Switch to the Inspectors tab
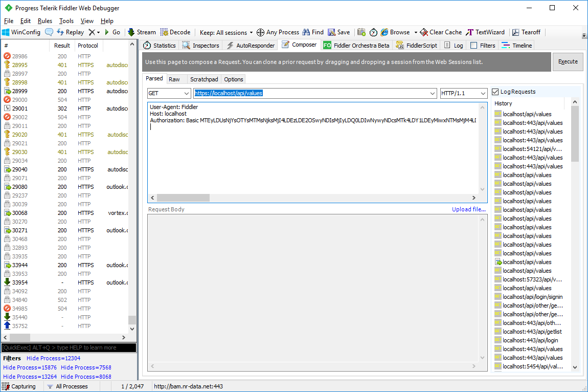Screen dimensions: 588x392 pos(201,46)
